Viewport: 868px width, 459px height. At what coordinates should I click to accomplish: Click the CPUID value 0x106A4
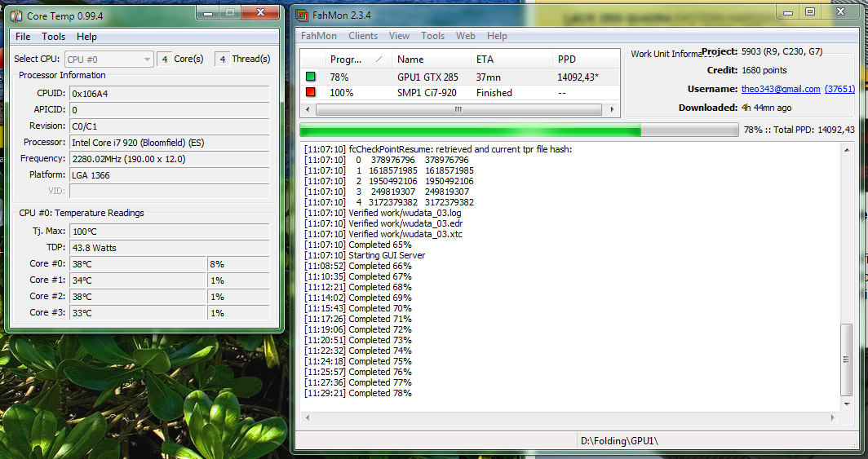[170, 94]
